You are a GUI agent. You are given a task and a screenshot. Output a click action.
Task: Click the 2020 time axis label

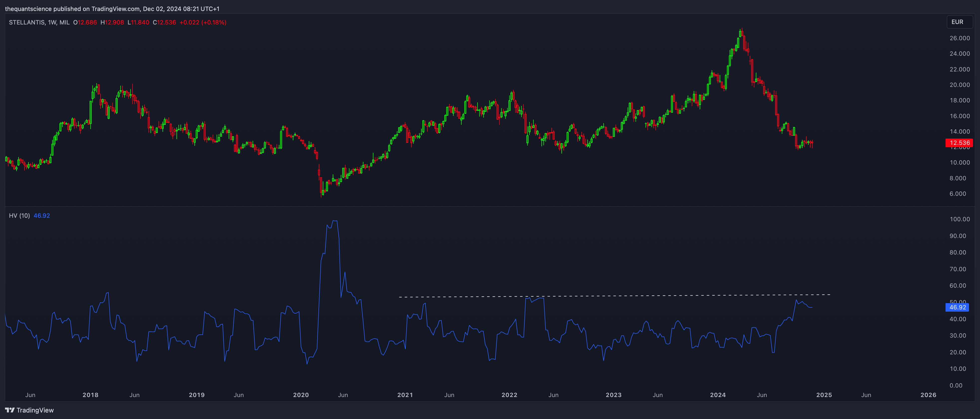[301, 395]
